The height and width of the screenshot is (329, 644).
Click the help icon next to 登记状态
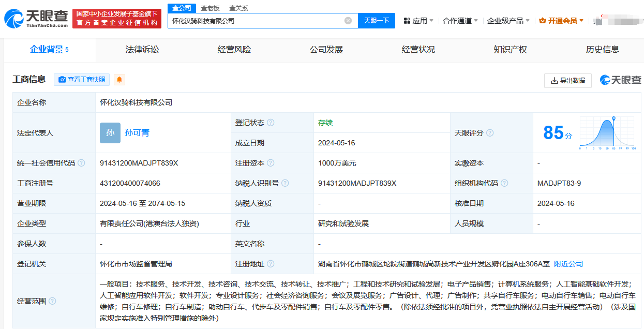click(271, 123)
